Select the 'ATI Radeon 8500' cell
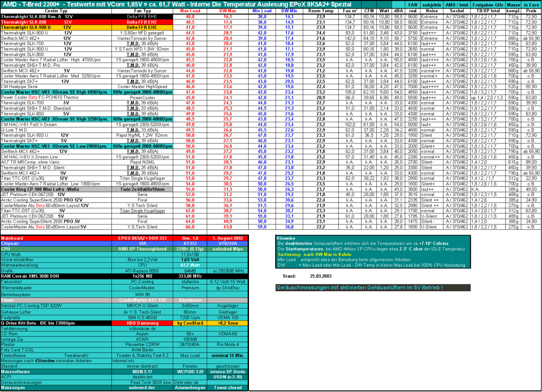 click(x=142, y=271)
